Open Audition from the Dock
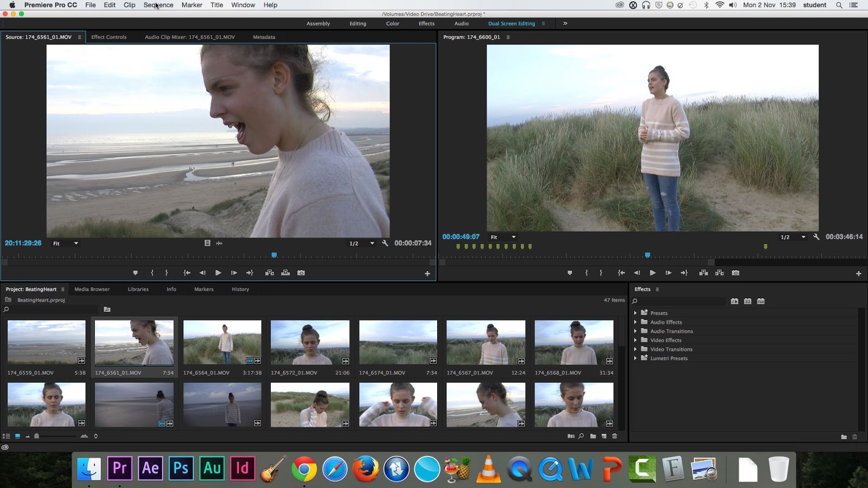868x488 pixels. click(x=212, y=468)
